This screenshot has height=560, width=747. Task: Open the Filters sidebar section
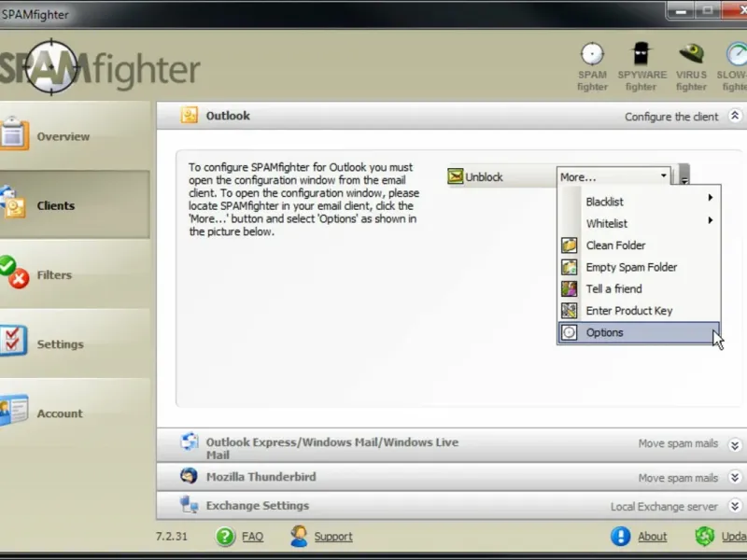coord(75,274)
